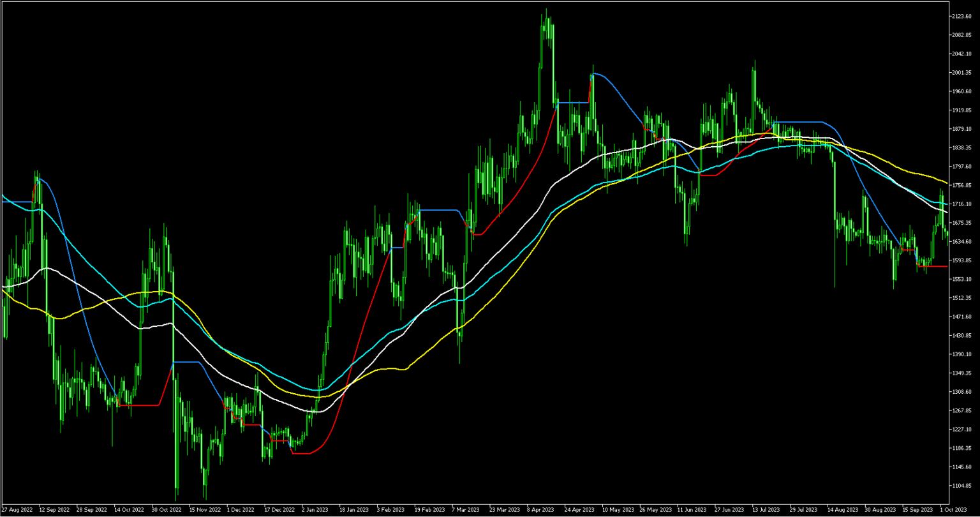Viewport: 980px width, 517px height.
Task: Click the 1716.10 price scale label
Action: click(960, 204)
